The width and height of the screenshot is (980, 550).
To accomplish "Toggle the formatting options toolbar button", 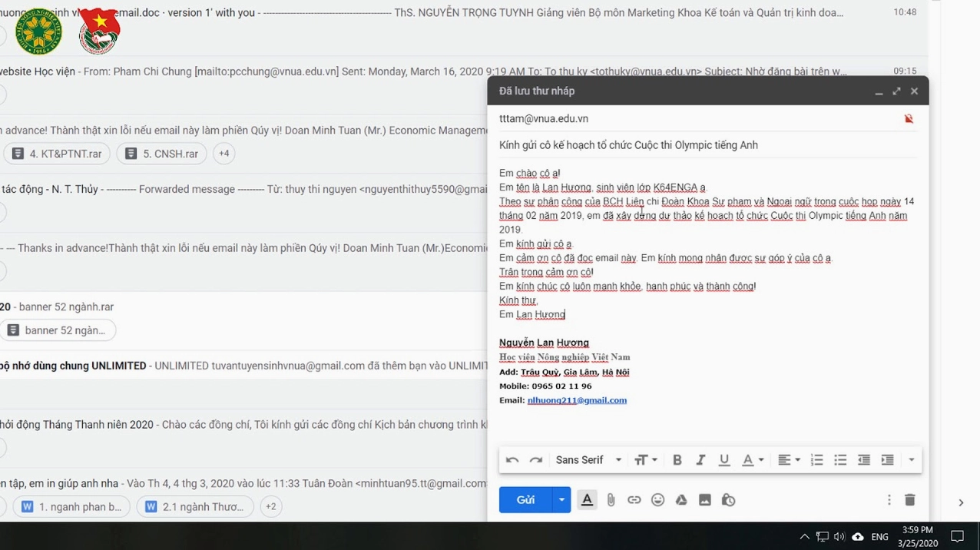I will pos(587,500).
